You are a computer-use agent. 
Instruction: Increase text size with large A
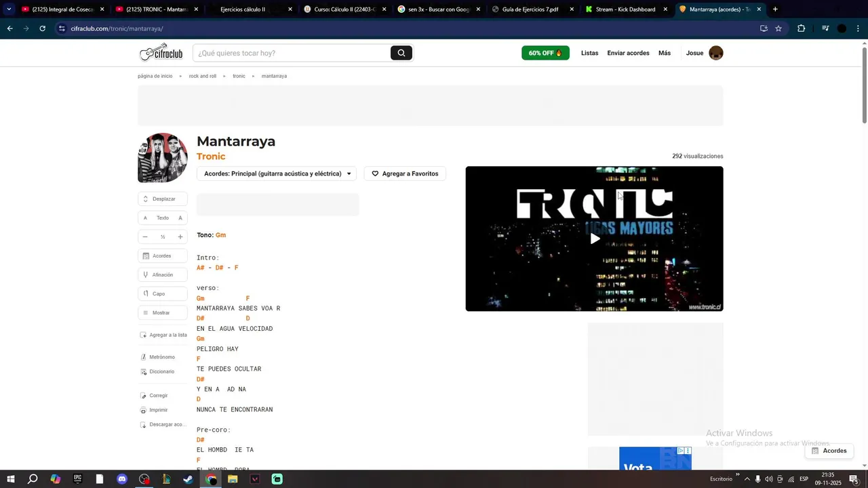tap(180, 218)
